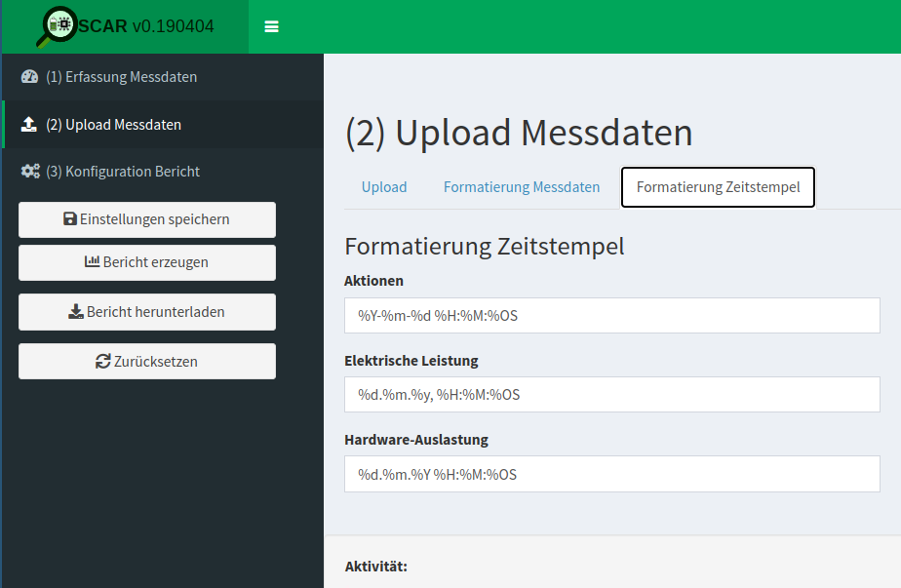Viewport: 901px width, 588px height.
Task: Focus the Hardware-Auslastung format field
Action: (x=612, y=474)
